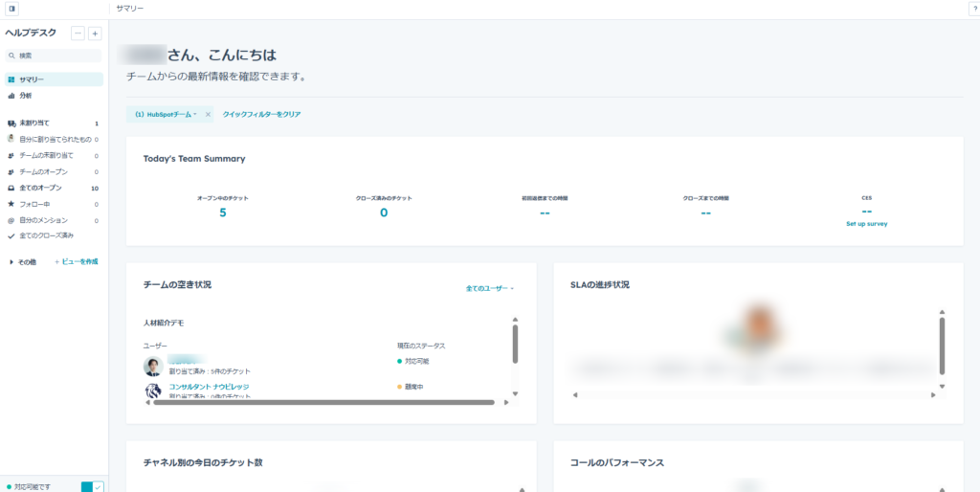Screen dimensions: 980x492
Task: Click the SLA panel scroll-right arrow
Action: tap(933, 395)
